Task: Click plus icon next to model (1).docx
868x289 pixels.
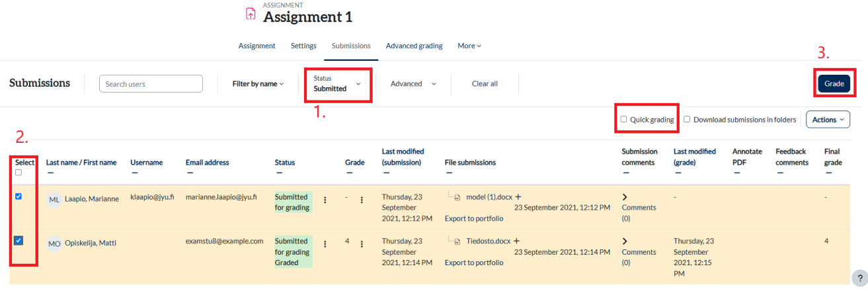Action: click(x=518, y=196)
